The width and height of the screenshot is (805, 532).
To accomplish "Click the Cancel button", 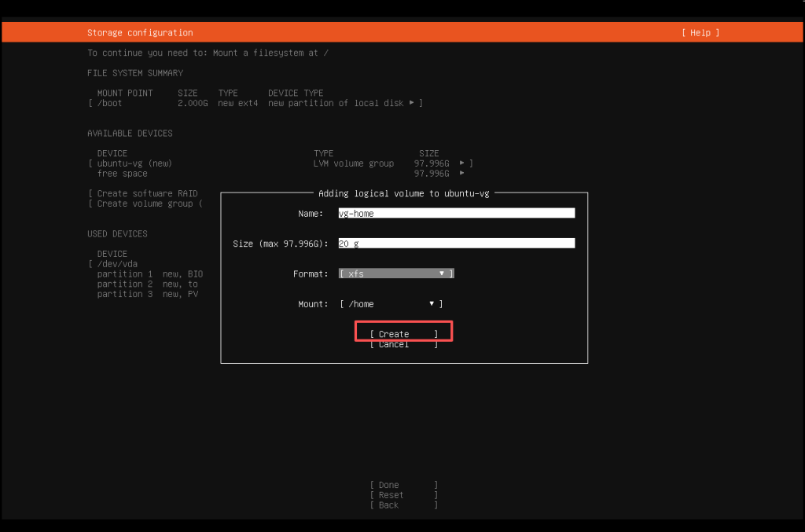I will (402, 343).
